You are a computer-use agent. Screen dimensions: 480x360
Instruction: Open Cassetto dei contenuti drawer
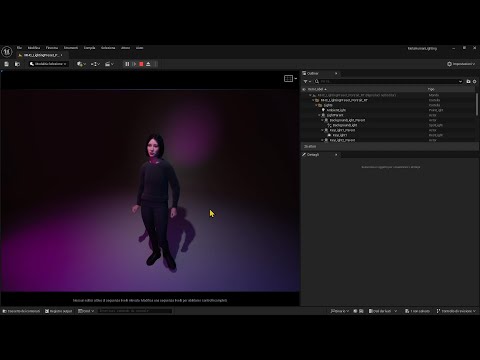(21, 311)
